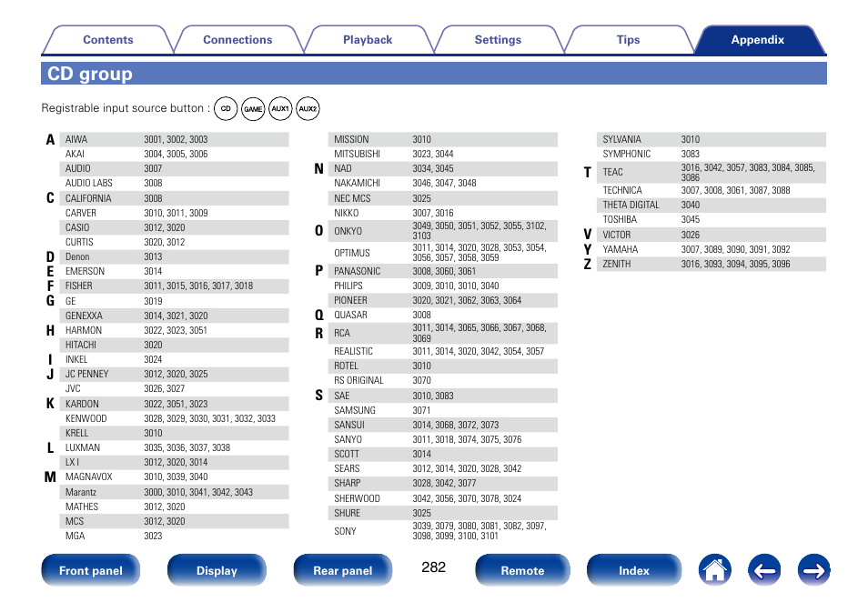Click the EMERSON brand name
Viewport: 868px width, 612px height.
(86, 271)
